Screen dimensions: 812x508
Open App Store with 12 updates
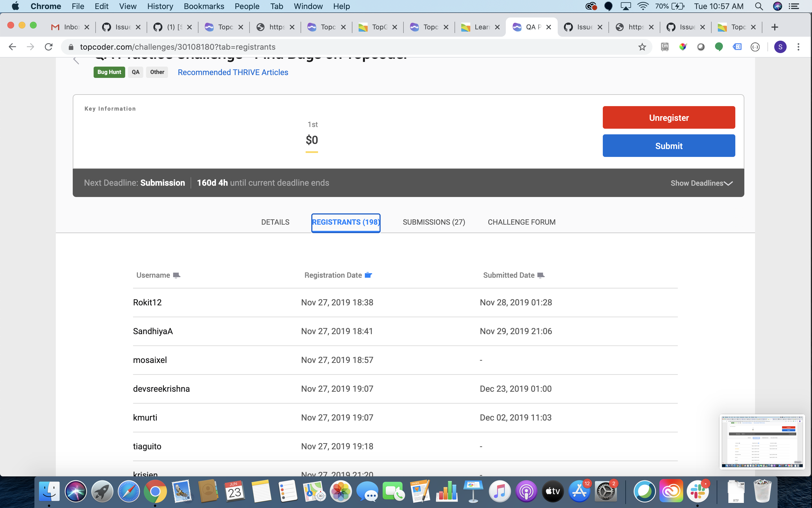pyautogui.click(x=579, y=492)
